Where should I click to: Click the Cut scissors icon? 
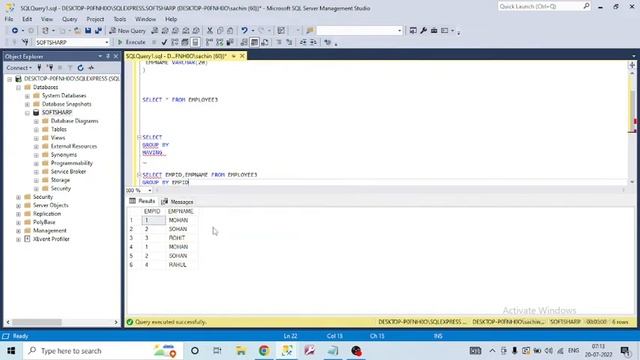210,31
